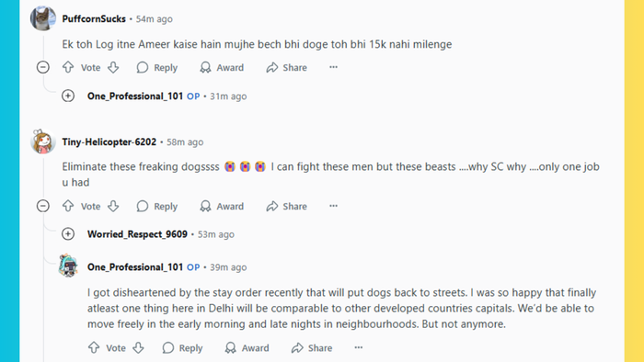Collapse PuffcornSucks' comment thread
This screenshot has height=362, width=644.
point(43,67)
